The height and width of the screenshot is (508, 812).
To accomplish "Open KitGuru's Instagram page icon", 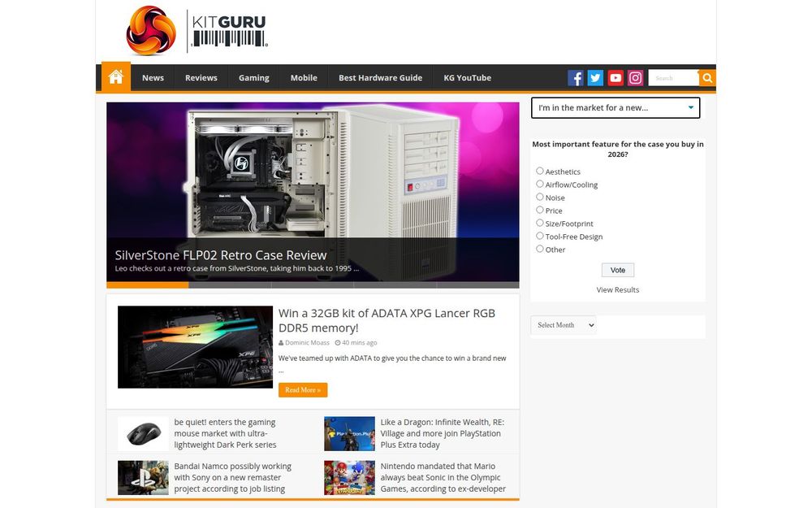I will tap(636, 78).
